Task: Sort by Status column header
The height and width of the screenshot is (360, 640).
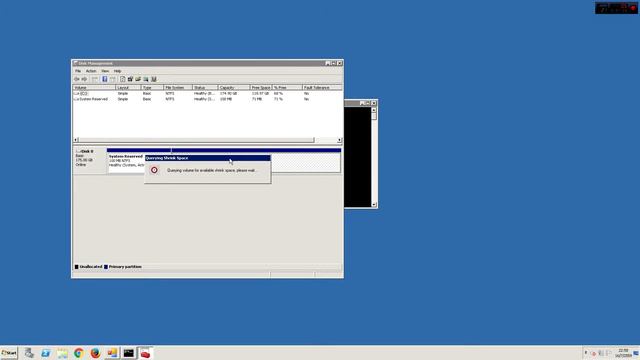Action: pos(205,88)
